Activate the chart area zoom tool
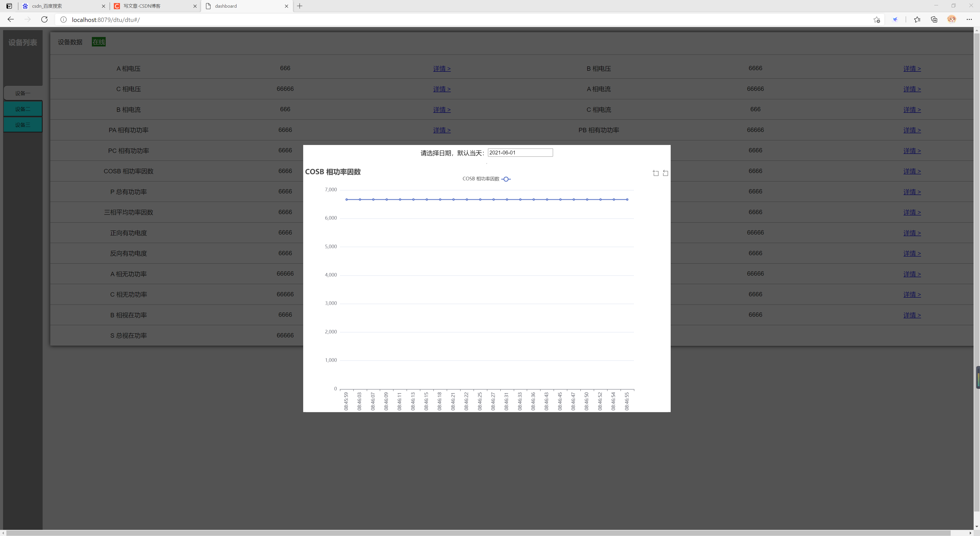 (x=655, y=173)
